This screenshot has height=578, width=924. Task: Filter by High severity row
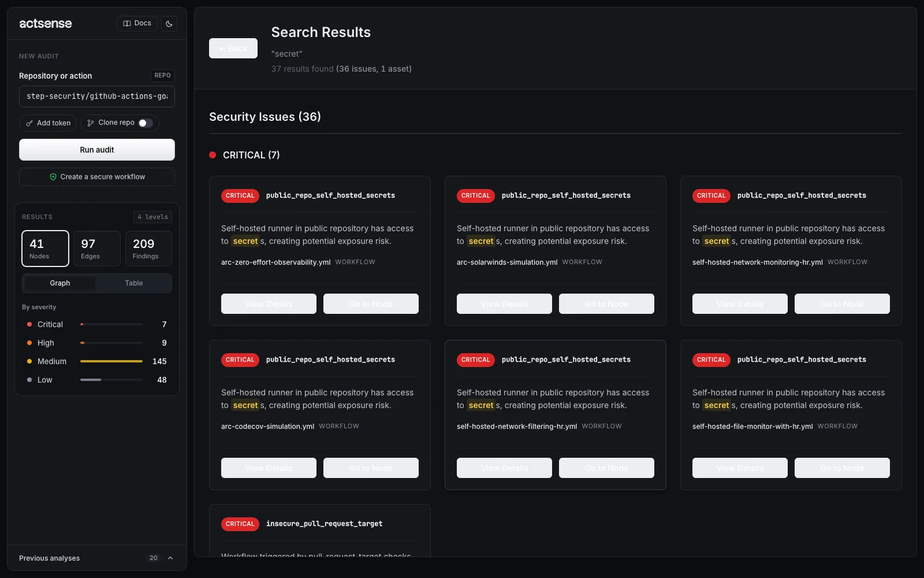tap(97, 343)
